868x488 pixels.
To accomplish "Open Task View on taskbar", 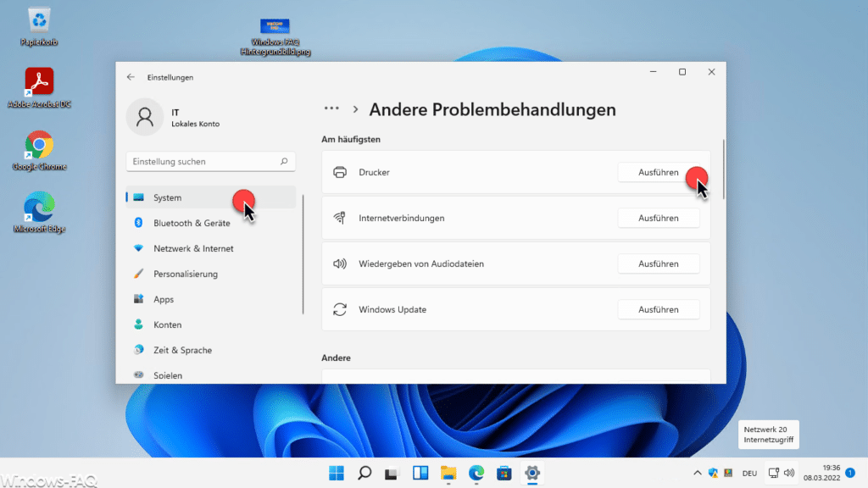I will [x=392, y=473].
